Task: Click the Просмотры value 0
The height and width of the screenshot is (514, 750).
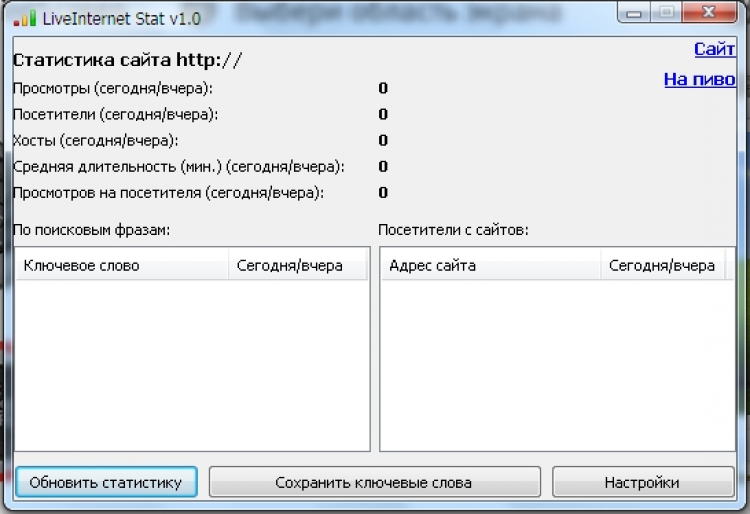Action: (383, 88)
